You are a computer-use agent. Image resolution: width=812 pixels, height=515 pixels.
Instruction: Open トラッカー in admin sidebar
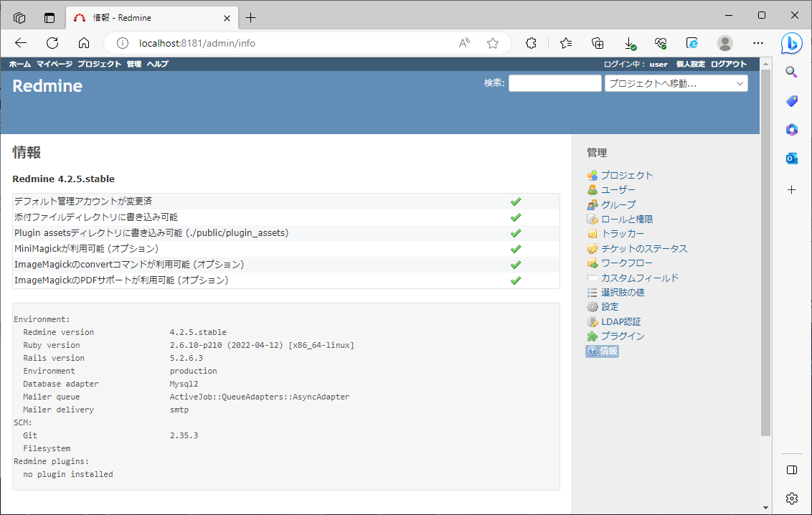pos(623,233)
